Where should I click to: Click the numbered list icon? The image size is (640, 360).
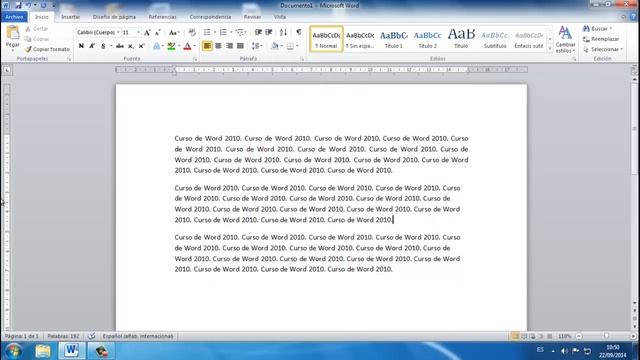pos(223,32)
